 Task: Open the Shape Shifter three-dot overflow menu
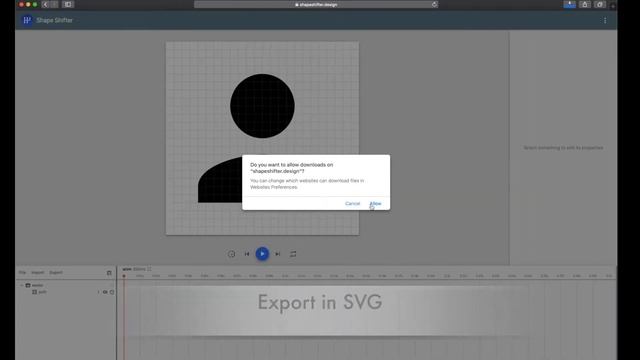(x=605, y=20)
